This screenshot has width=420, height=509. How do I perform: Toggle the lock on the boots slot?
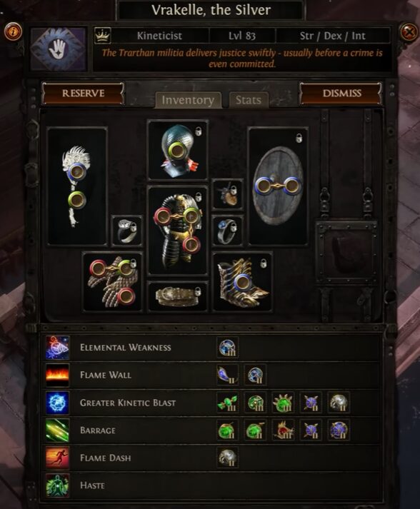(x=264, y=263)
